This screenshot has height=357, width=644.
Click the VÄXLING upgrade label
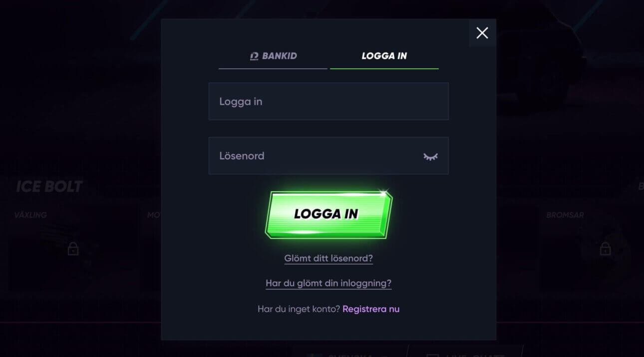[x=30, y=215]
